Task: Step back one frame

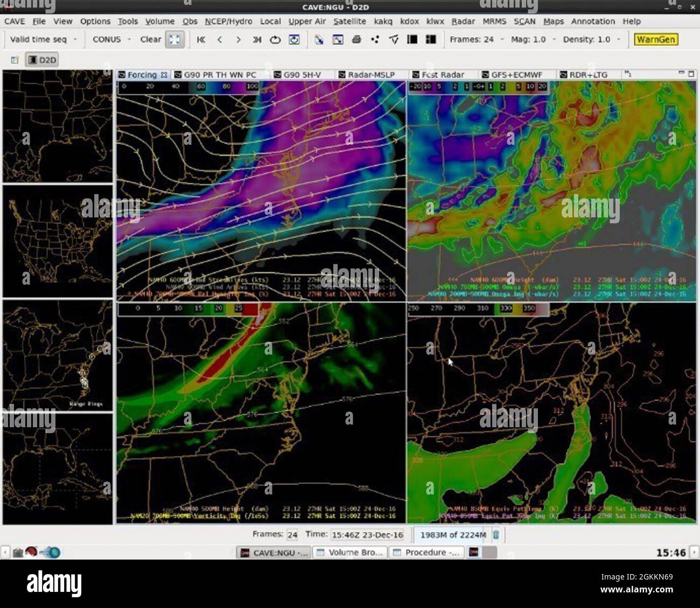Action: 220,39
